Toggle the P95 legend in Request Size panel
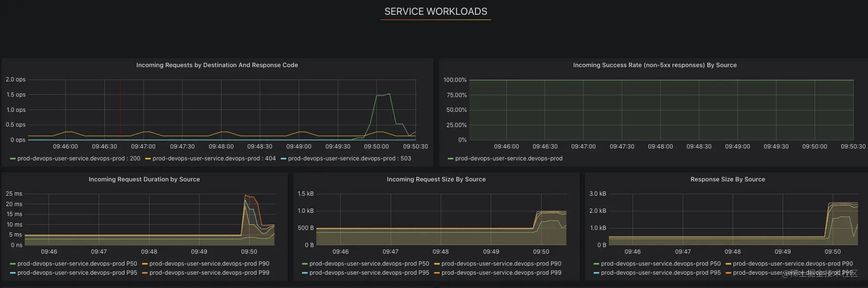Image resolution: width=868 pixels, height=288 pixels. [369, 273]
